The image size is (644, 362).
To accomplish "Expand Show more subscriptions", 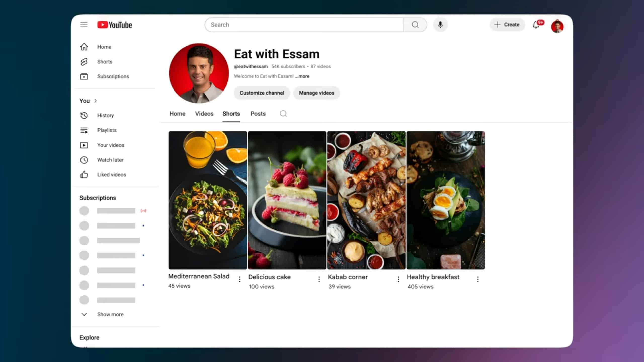I will coord(110,314).
